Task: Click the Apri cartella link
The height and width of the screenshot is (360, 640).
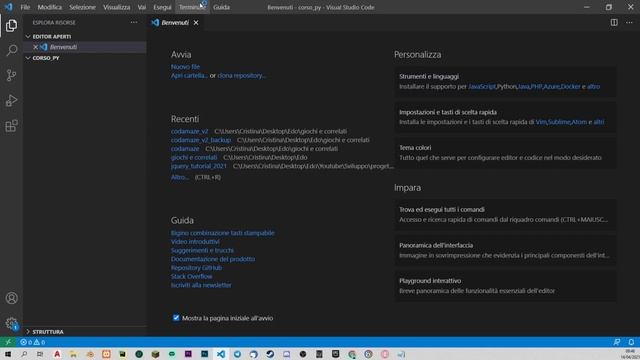Action: [189, 76]
